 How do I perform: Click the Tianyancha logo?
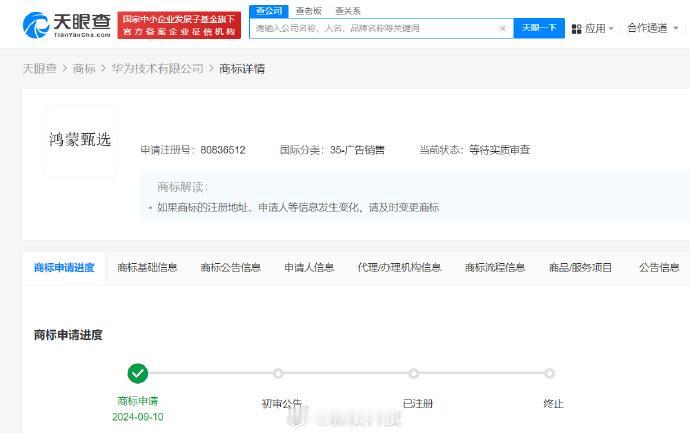pyautogui.click(x=66, y=25)
